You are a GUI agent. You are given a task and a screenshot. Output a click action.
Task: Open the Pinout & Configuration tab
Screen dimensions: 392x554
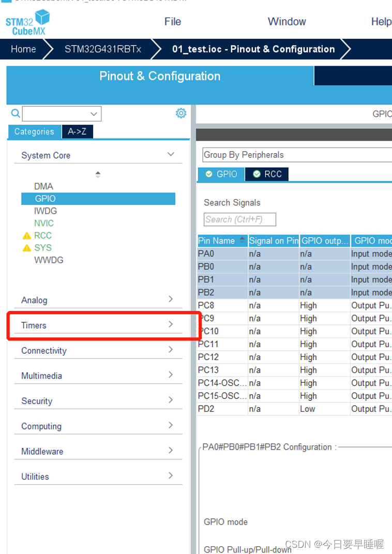160,76
